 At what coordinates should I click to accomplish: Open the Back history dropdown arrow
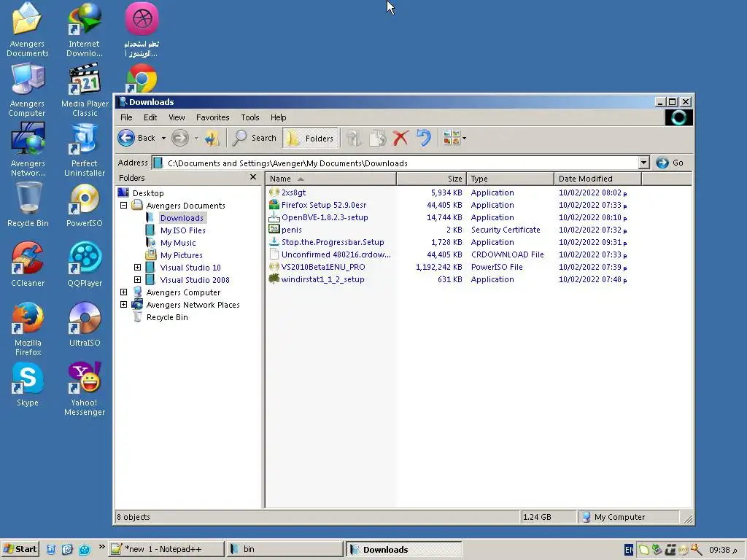tap(163, 139)
